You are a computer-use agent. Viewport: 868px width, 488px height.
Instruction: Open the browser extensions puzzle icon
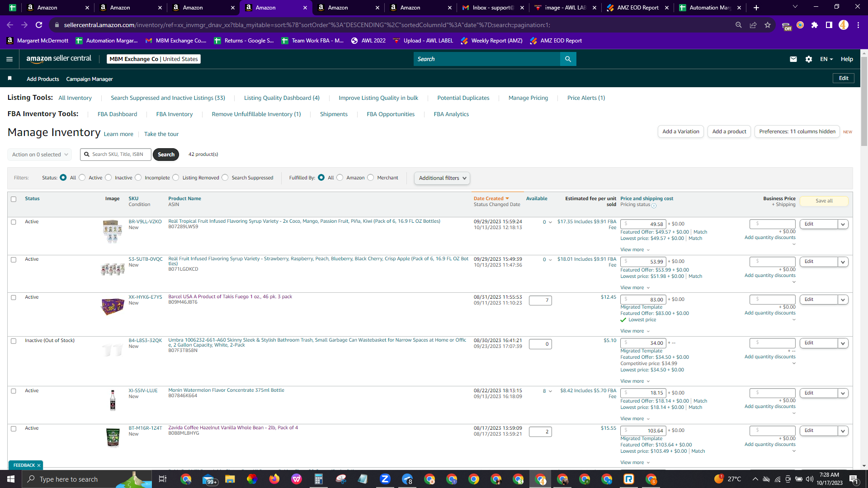pyautogui.click(x=815, y=25)
